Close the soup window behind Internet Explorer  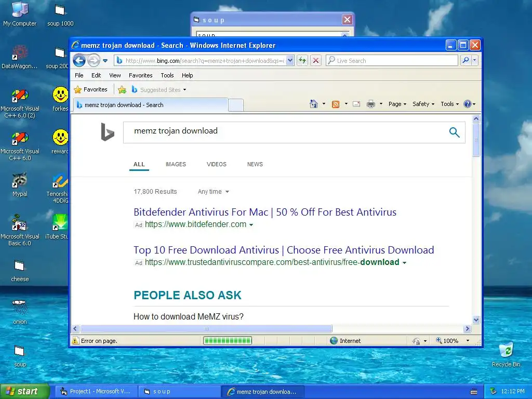pyautogui.click(x=347, y=20)
